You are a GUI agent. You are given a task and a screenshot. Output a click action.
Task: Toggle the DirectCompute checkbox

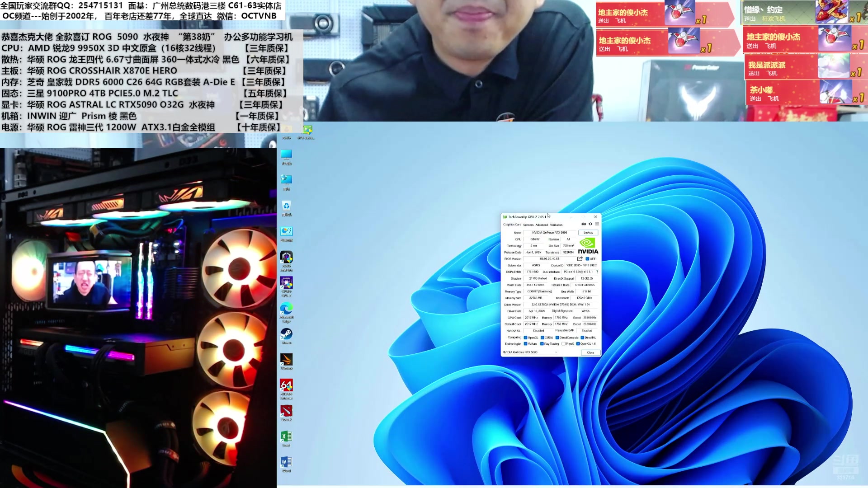[557, 338]
